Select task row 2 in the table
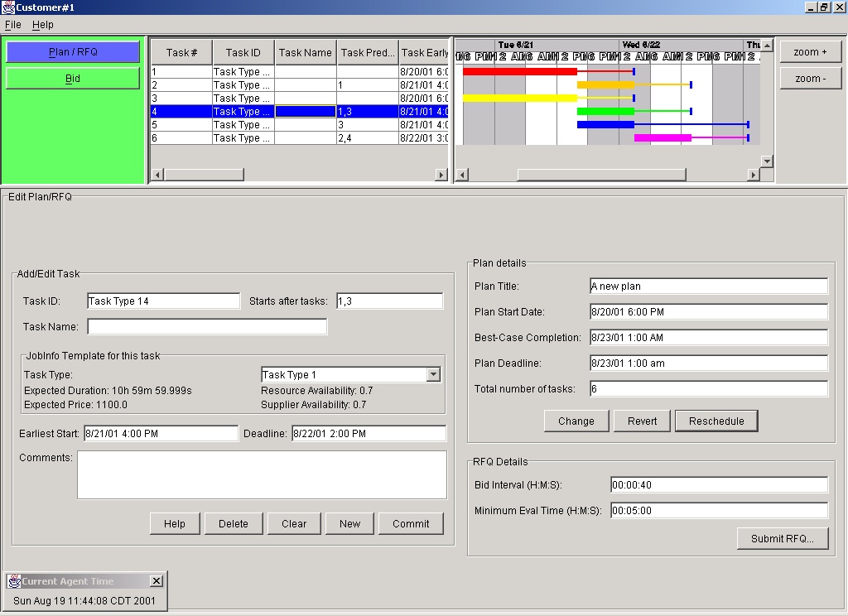 [x=300, y=85]
